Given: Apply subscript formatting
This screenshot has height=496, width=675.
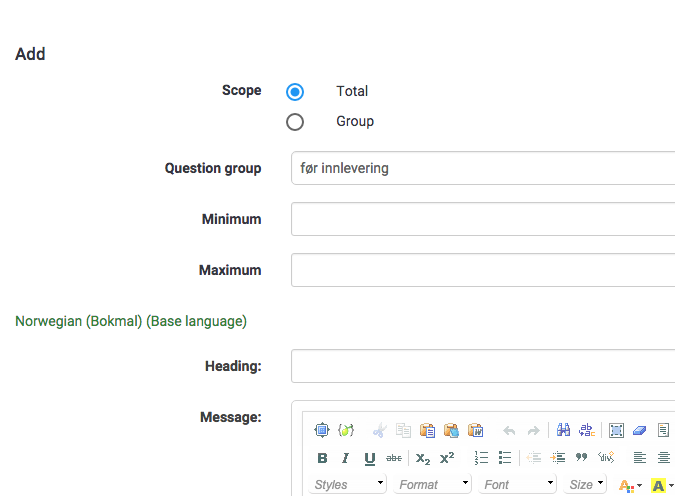Looking at the screenshot, I should click(423, 458).
